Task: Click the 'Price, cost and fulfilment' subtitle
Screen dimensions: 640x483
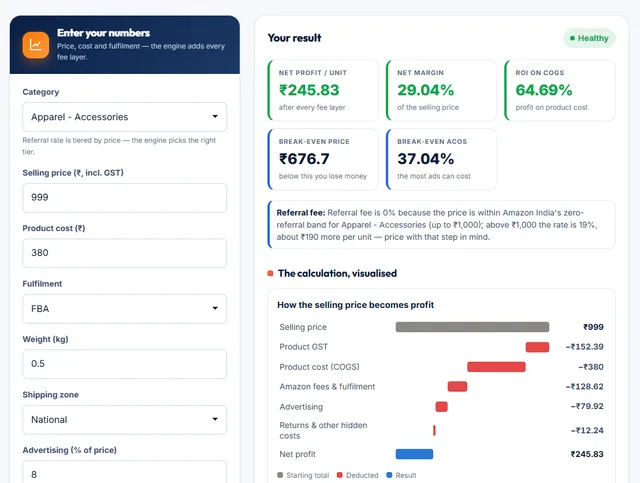Action: [x=141, y=51]
